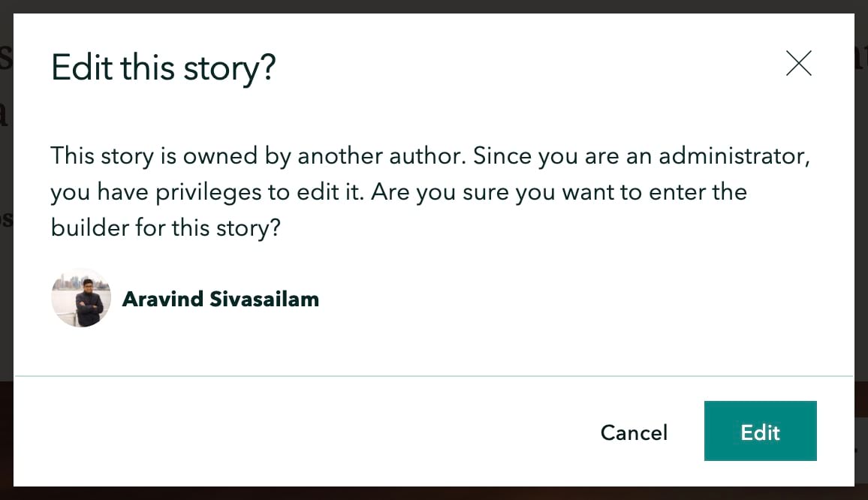
Task: Click Edit to enter the story builder
Action: [x=760, y=432]
